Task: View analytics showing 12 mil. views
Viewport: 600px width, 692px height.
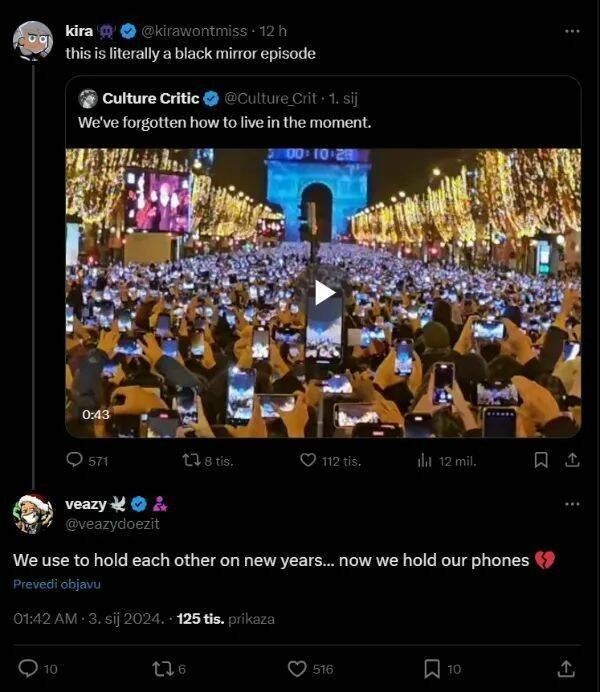Action: click(x=424, y=460)
